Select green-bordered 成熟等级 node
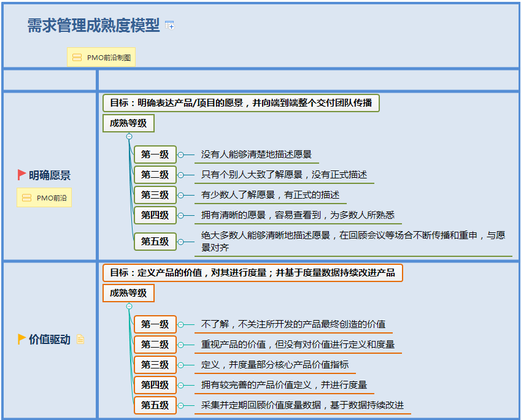521x420 pixels. click(x=128, y=123)
